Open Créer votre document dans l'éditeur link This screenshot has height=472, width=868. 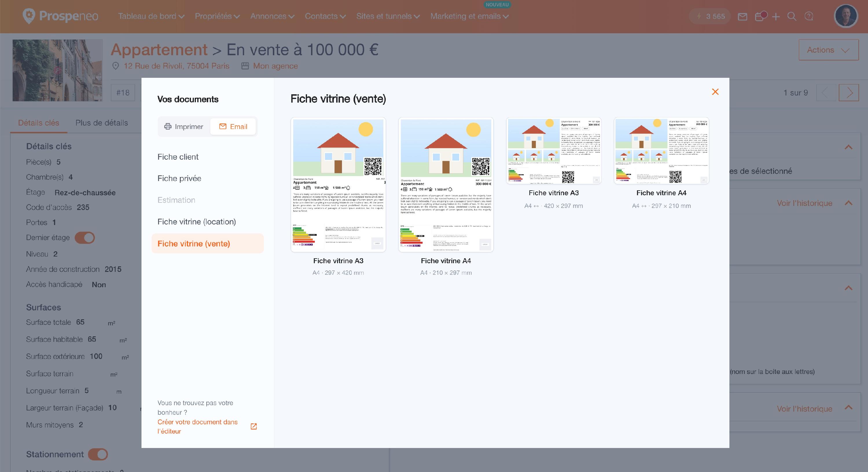(x=197, y=427)
